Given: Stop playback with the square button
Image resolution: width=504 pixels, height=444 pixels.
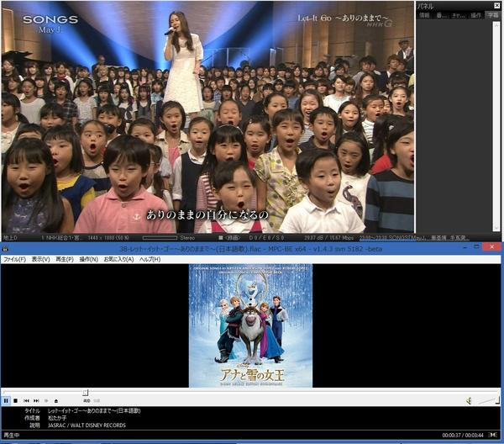Looking at the screenshot, I should click(x=15, y=400).
